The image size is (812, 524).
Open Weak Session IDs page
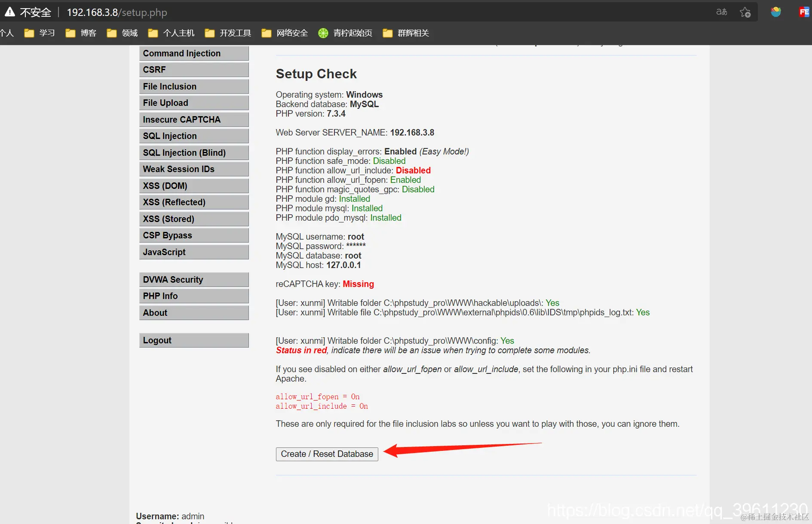pyautogui.click(x=194, y=169)
